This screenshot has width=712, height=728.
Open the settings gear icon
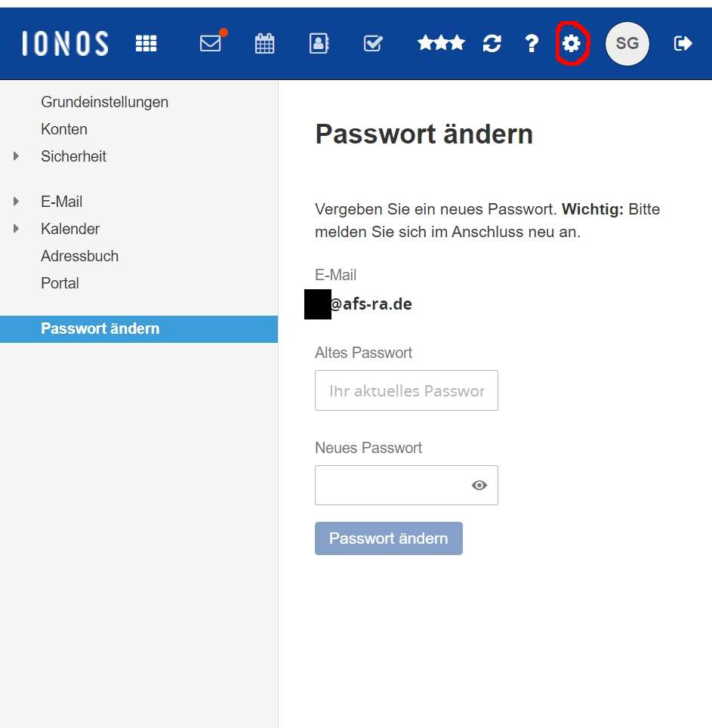click(572, 43)
